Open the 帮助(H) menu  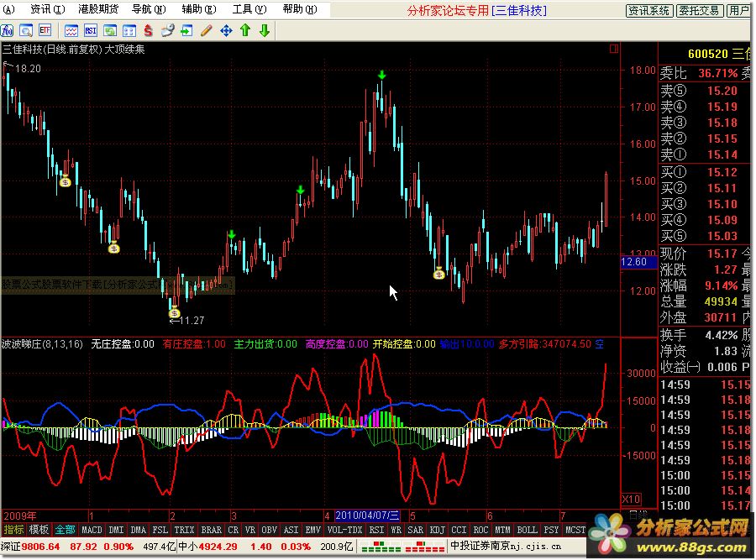pyautogui.click(x=300, y=9)
